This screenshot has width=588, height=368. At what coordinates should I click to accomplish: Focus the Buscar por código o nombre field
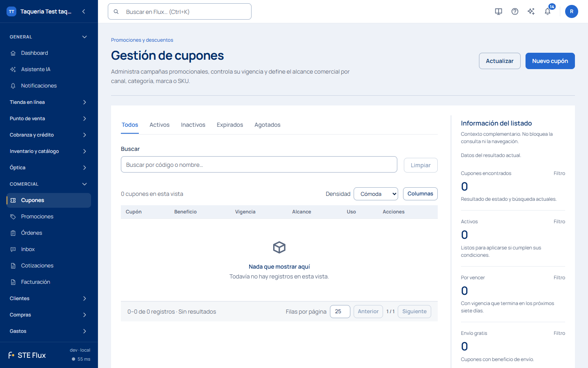[x=259, y=164]
